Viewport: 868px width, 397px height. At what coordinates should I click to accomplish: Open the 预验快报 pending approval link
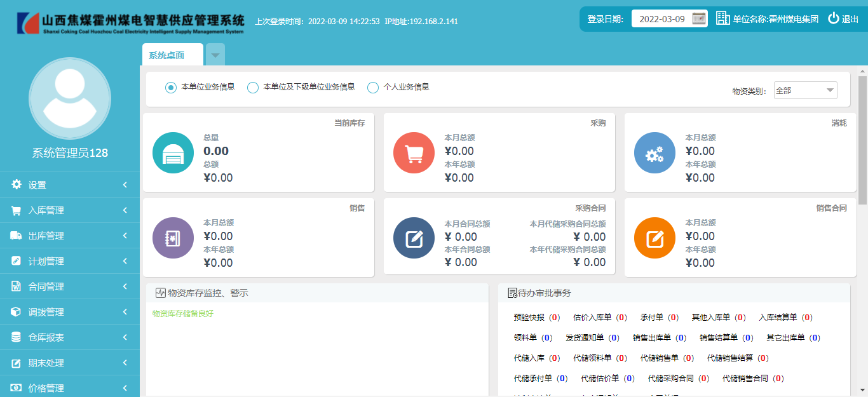click(528, 317)
